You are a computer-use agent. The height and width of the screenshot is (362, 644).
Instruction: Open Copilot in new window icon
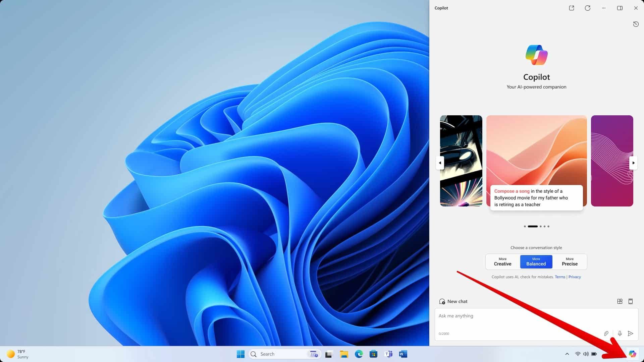(572, 8)
